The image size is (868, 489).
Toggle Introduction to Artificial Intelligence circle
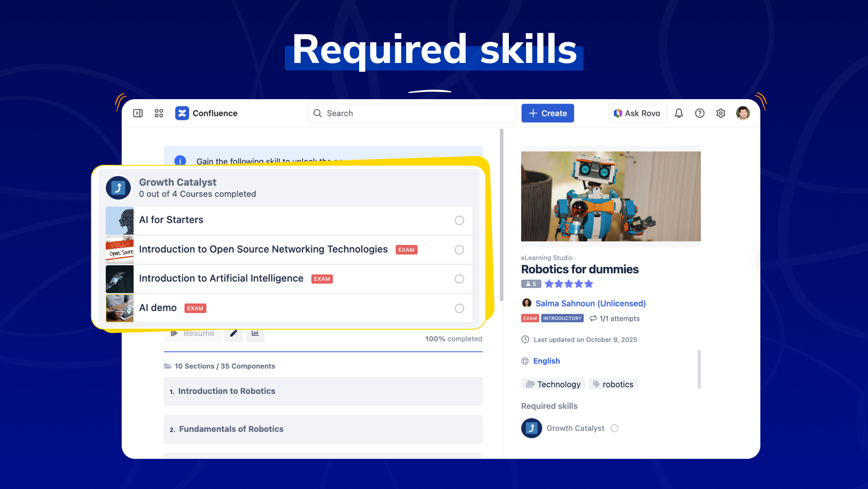[459, 279]
